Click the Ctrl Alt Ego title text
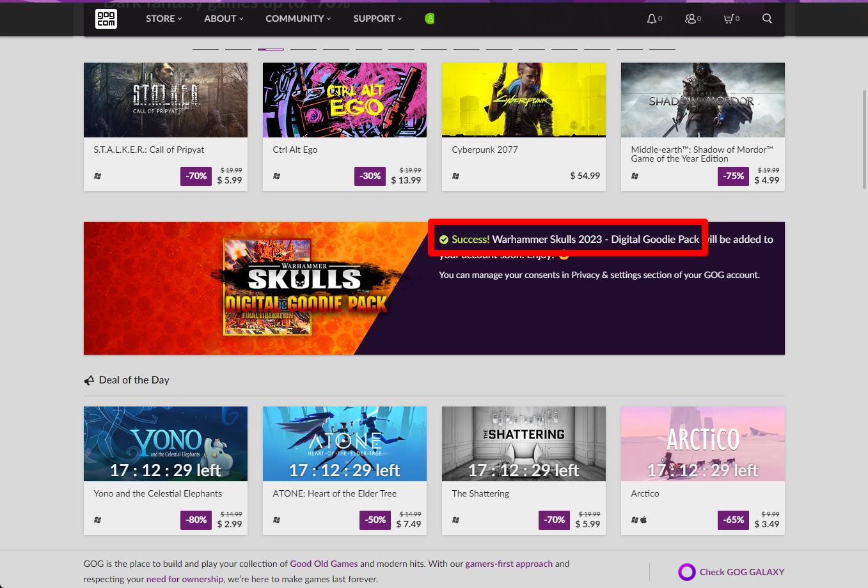 pyautogui.click(x=295, y=150)
